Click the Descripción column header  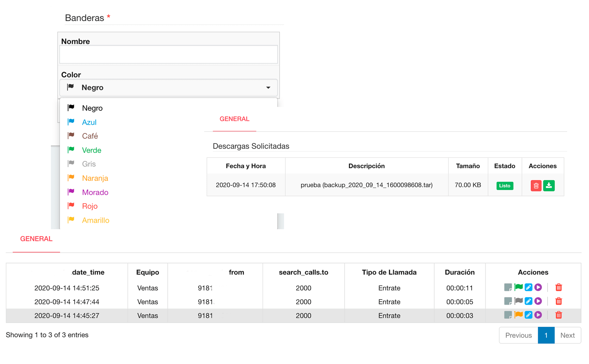point(367,166)
